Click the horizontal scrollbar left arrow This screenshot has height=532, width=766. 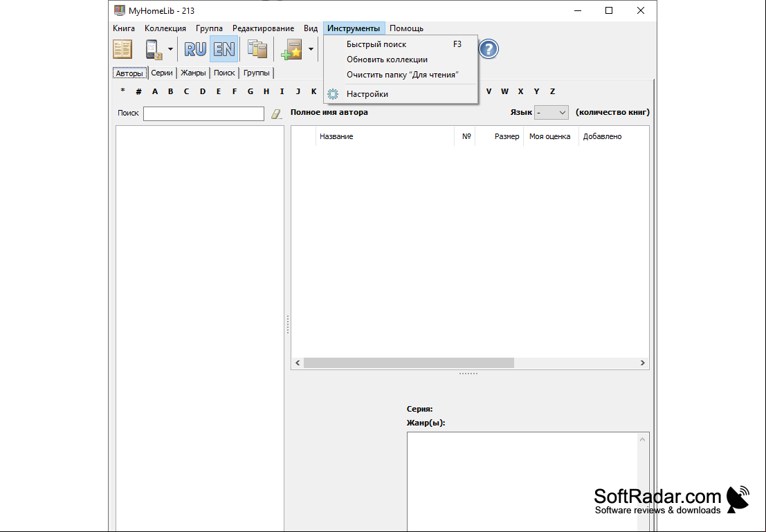click(x=298, y=363)
